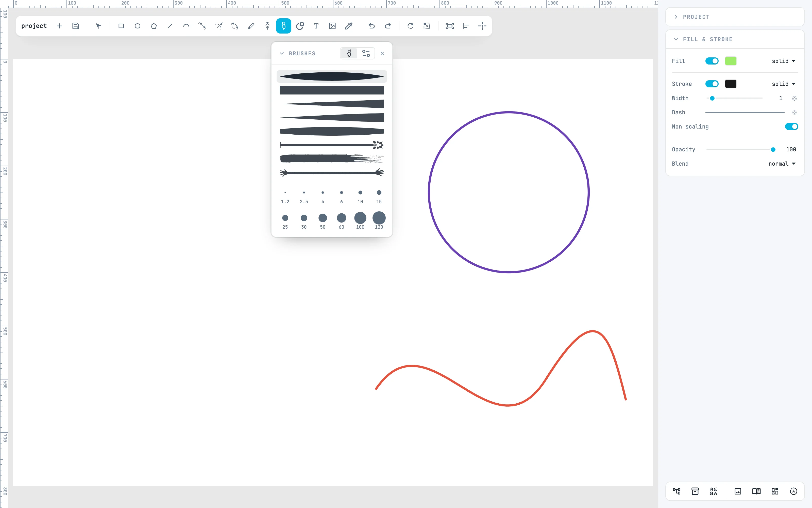The height and width of the screenshot is (508, 812).
Task: Open the Stroke type solid dropdown
Action: pos(784,84)
